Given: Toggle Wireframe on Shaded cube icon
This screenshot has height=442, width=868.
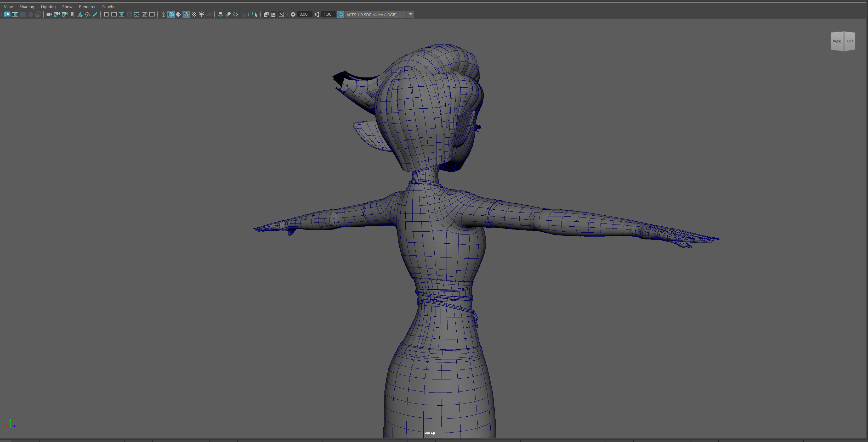Looking at the screenshot, I should click(186, 14).
